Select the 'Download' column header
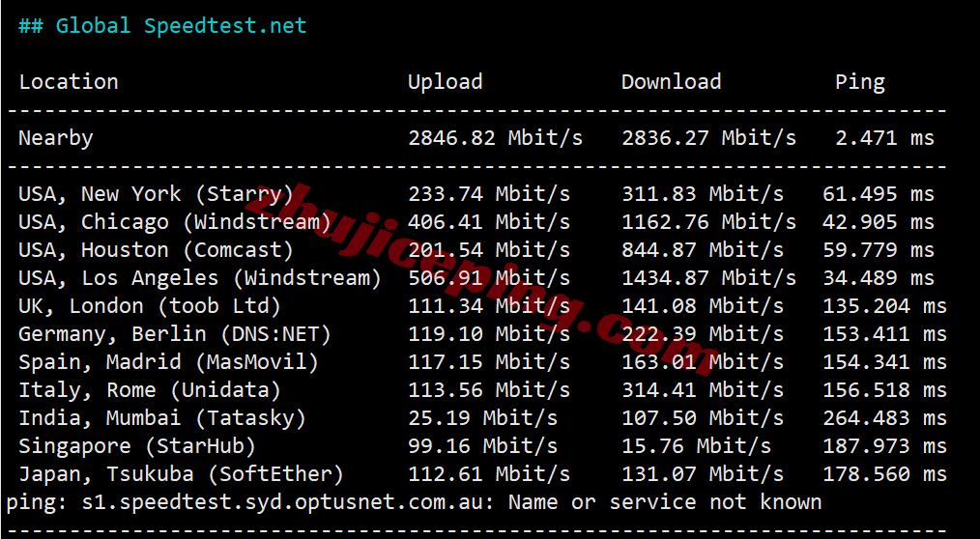Screen dimensions: 980x539 tap(672, 82)
